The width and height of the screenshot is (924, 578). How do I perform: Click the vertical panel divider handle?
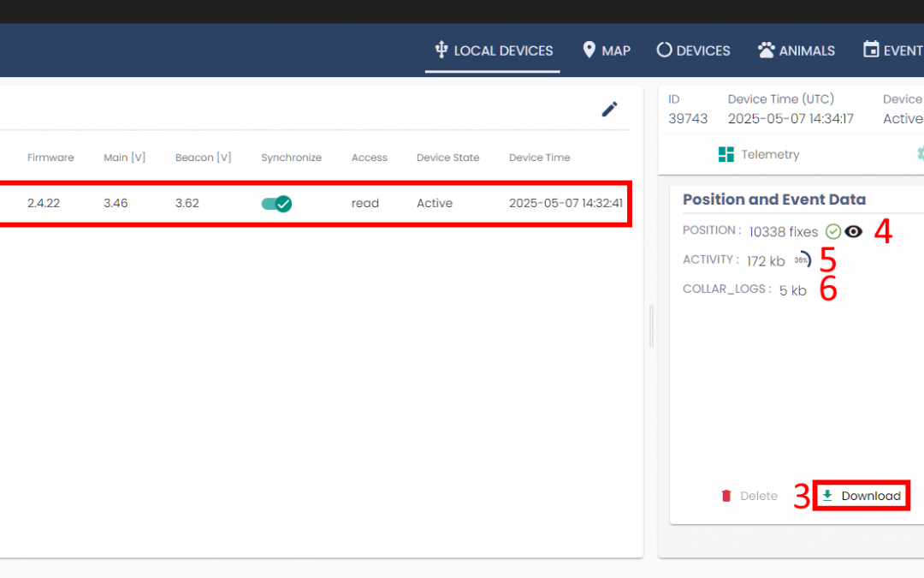(x=651, y=326)
